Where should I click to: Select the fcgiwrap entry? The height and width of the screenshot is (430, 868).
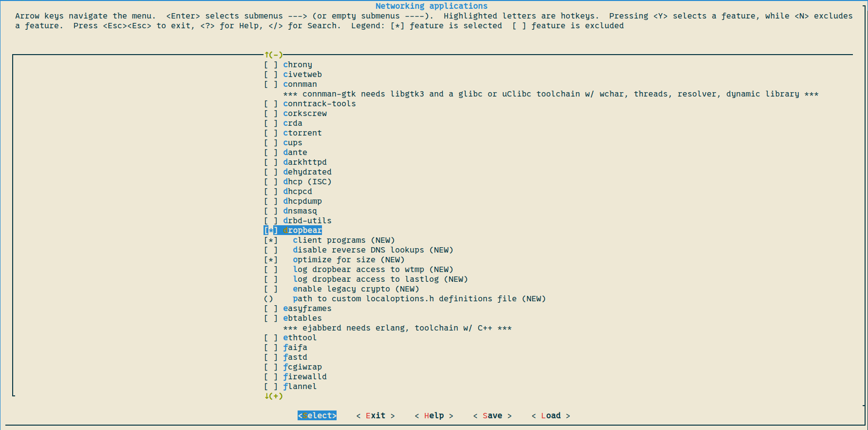[293, 367]
